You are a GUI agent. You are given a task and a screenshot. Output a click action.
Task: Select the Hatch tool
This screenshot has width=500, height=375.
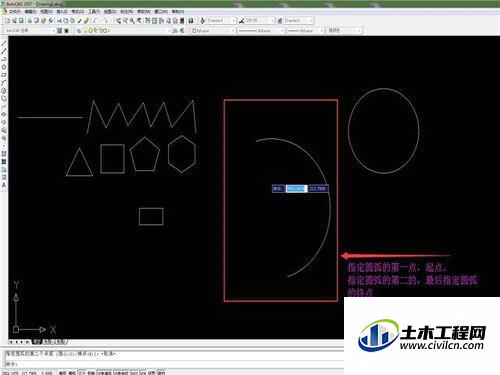click(x=4, y=154)
